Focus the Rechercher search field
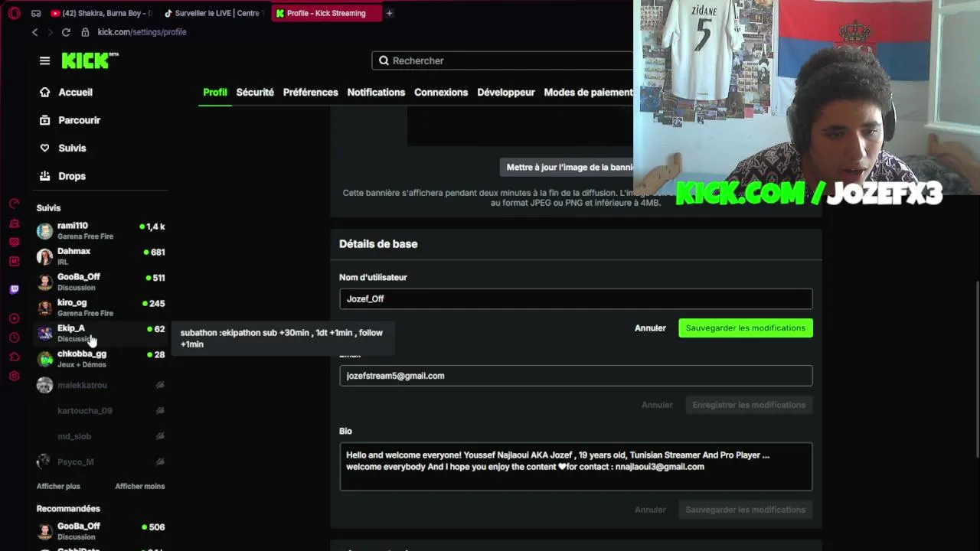Screen dimensions: 980x551 pos(503,60)
